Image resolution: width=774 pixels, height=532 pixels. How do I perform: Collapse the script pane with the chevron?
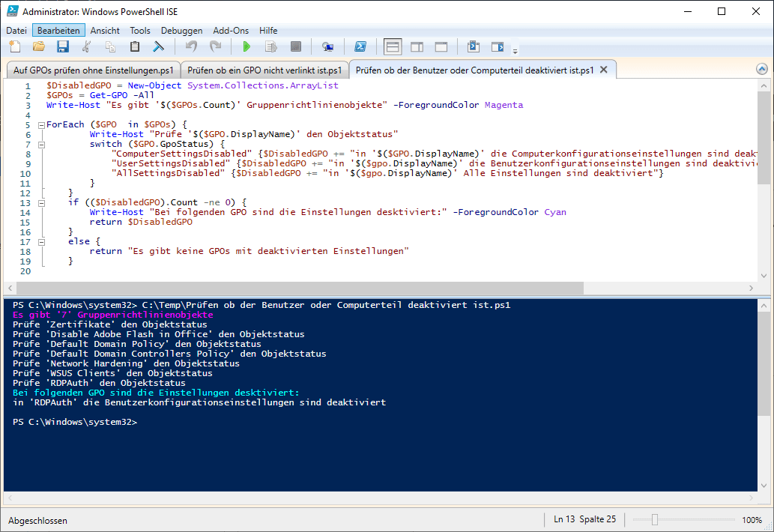[762, 70]
